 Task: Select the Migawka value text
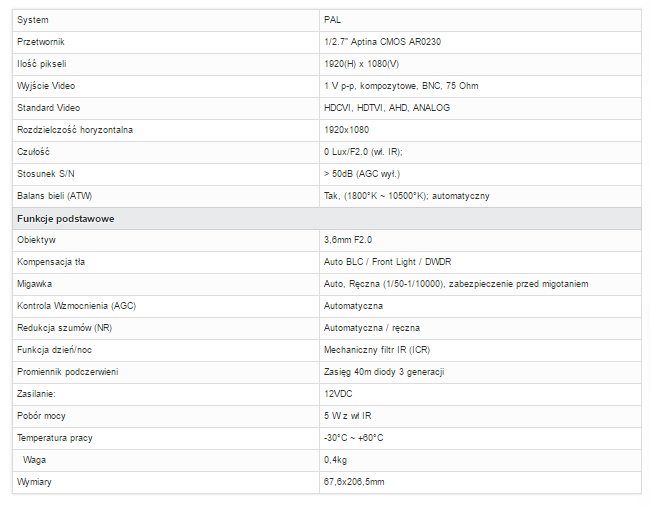click(456, 284)
